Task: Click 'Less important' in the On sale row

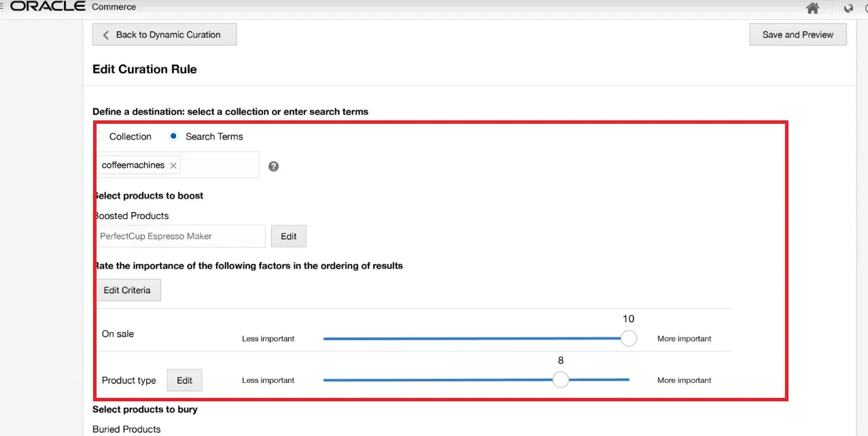Action: pos(268,339)
